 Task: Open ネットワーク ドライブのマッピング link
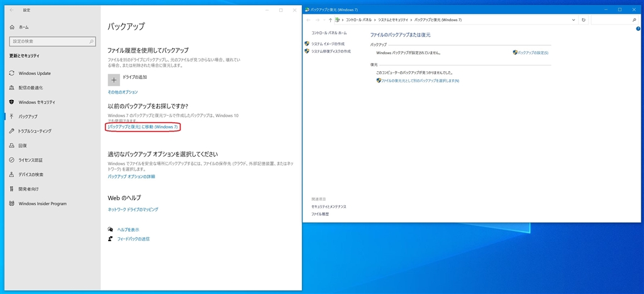133,209
